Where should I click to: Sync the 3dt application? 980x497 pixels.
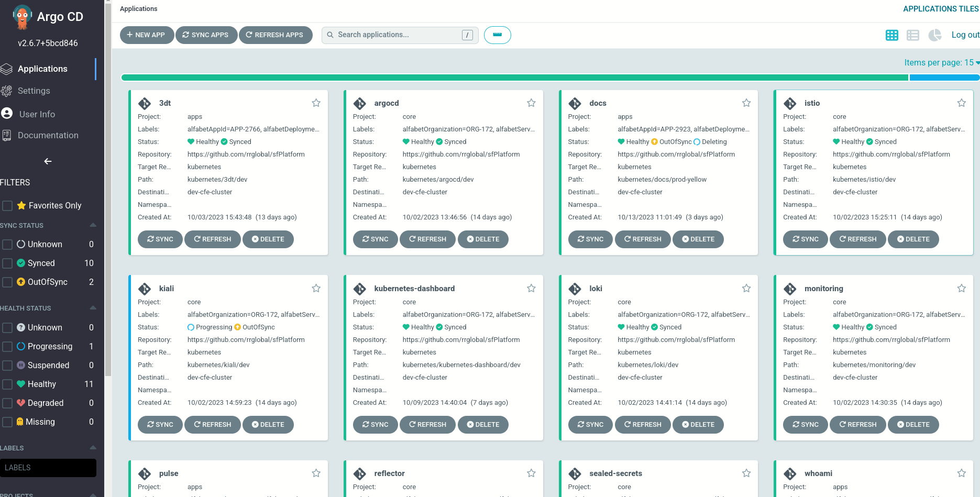pos(160,239)
